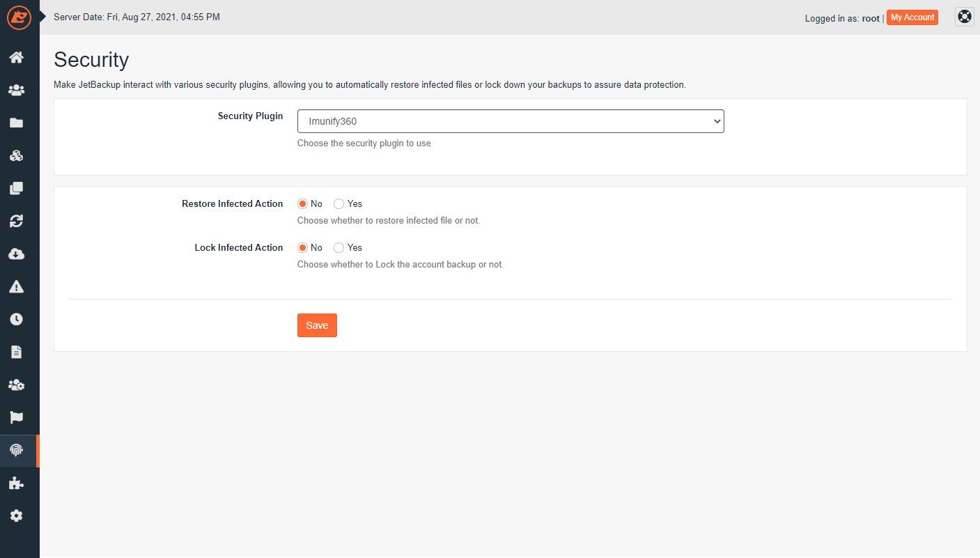Screen dimensions: 980x558
Task: Open My Account button
Action: (912, 17)
